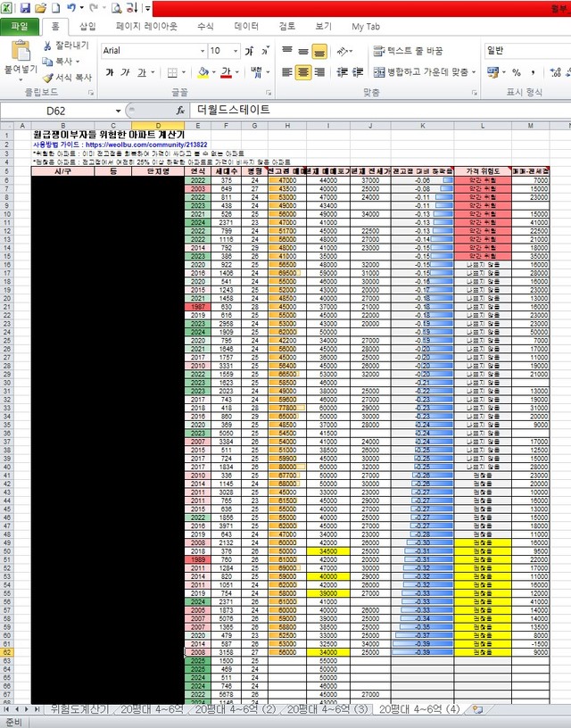This screenshot has width=571, height=728.
Task: Click the New blank document icon
Action: [x=55, y=8]
